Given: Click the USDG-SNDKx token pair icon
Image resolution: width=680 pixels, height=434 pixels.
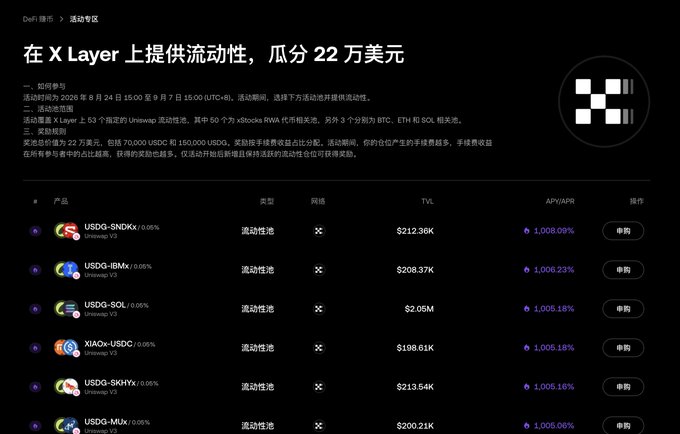Looking at the screenshot, I should tap(67, 231).
